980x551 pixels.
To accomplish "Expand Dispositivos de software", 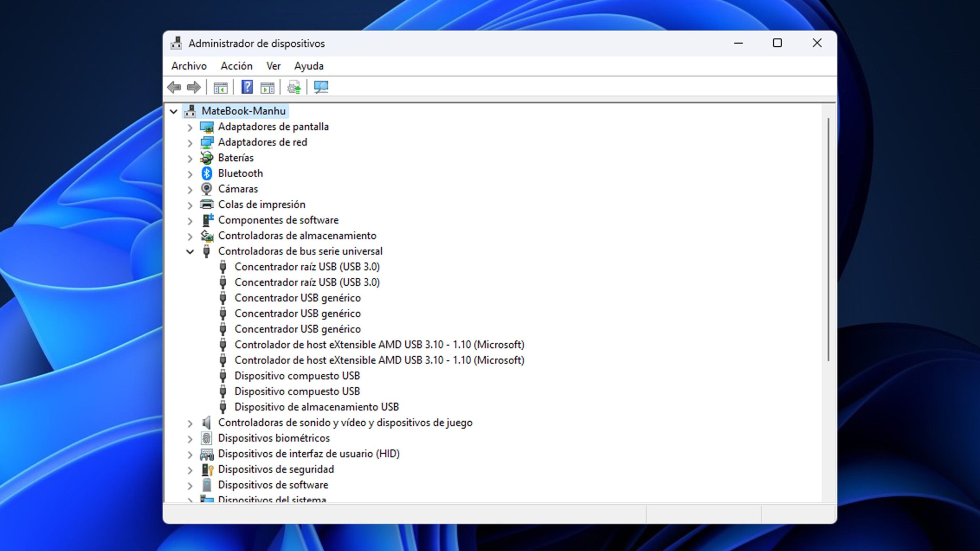I will 190,486.
